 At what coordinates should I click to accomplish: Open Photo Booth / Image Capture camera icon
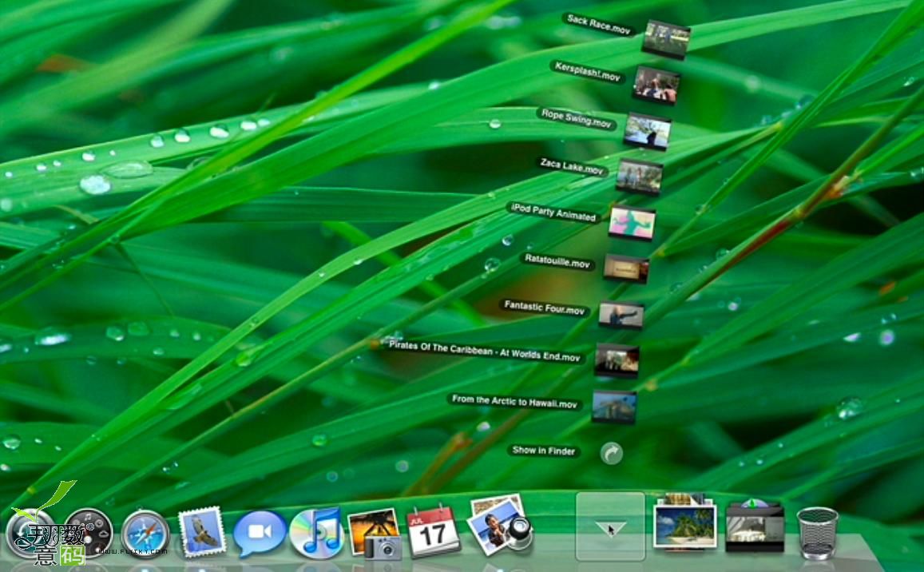(375, 534)
